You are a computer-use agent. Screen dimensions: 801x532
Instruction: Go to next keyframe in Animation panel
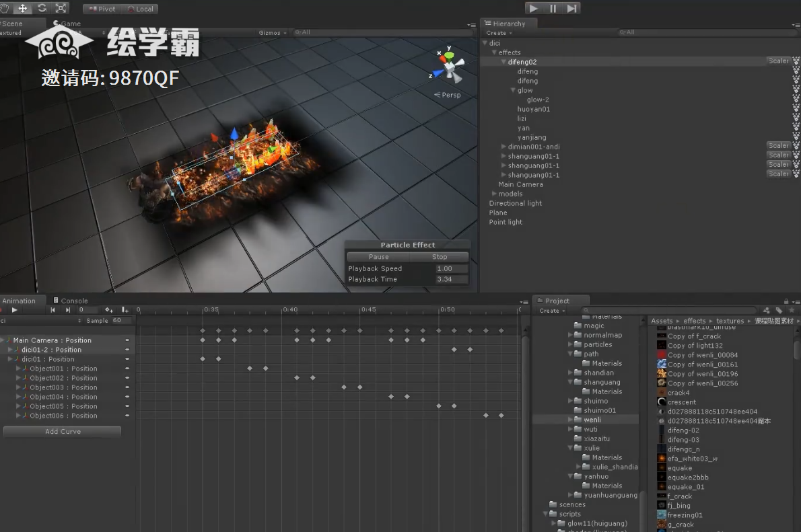pyautogui.click(x=68, y=310)
